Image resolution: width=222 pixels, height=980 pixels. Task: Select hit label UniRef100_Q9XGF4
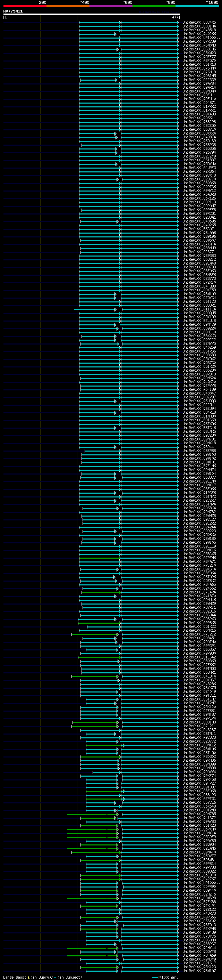pyautogui.click(x=199, y=569)
